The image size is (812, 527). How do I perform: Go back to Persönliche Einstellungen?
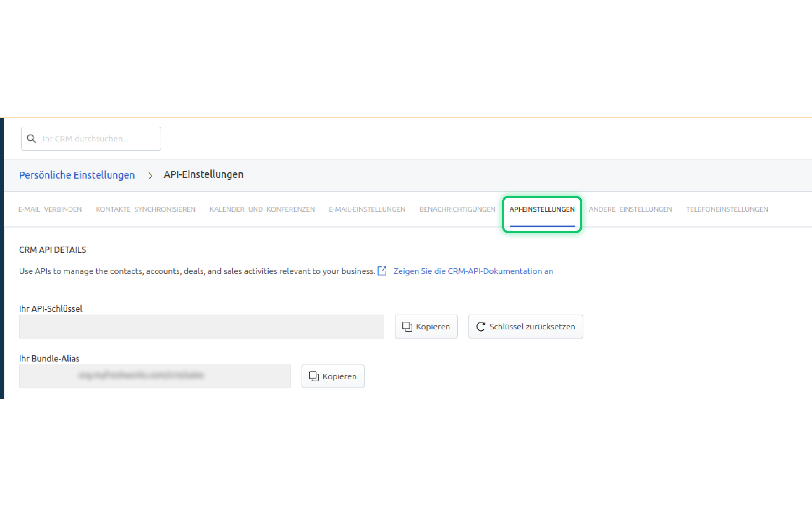click(77, 175)
